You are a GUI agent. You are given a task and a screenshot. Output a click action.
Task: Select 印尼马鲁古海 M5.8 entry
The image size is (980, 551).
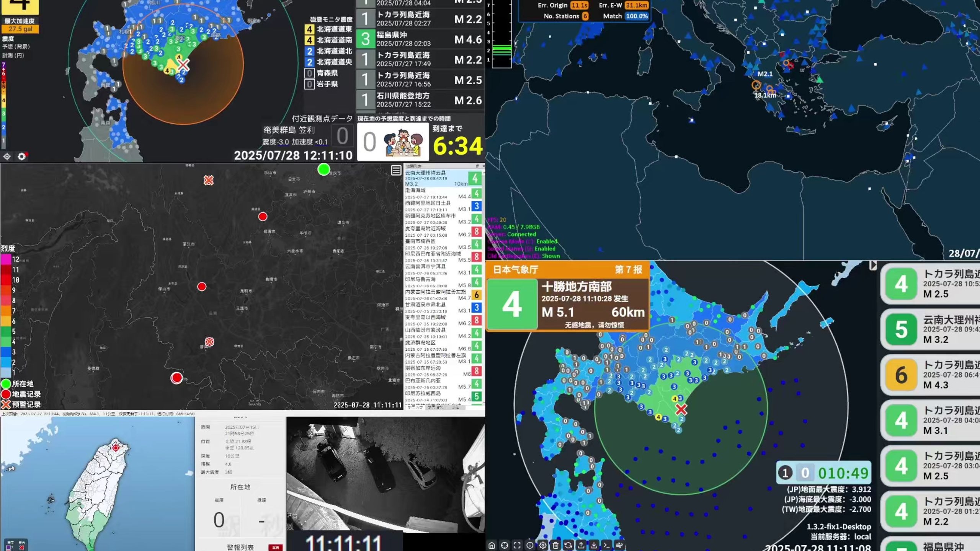click(x=443, y=282)
